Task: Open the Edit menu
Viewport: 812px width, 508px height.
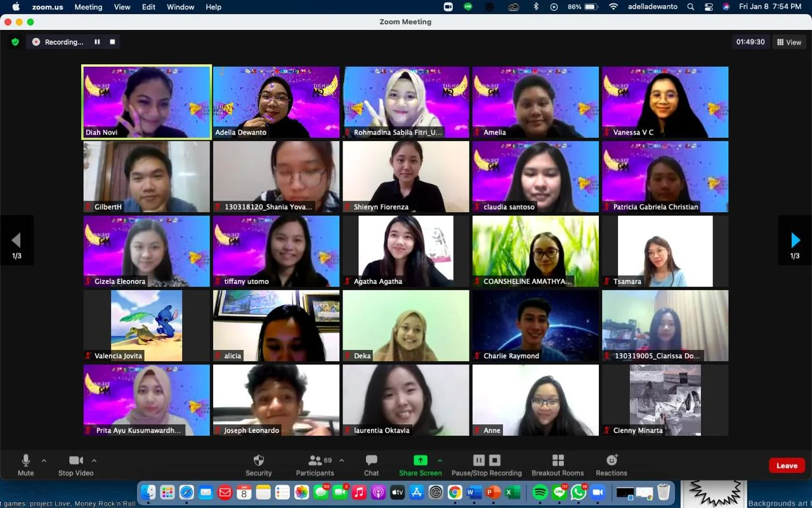Action: (x=148, y=7)
